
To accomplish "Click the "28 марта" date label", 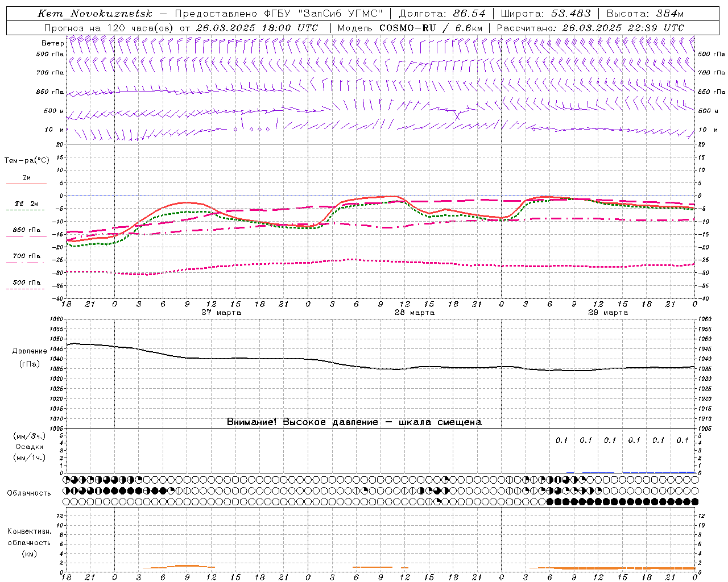I will point(415,313).
